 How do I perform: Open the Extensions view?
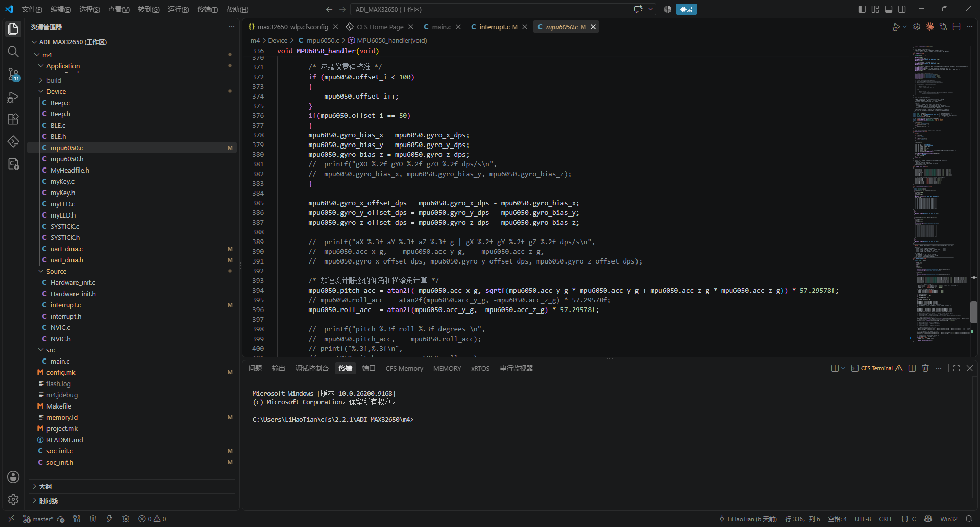(x=13, y=119)
